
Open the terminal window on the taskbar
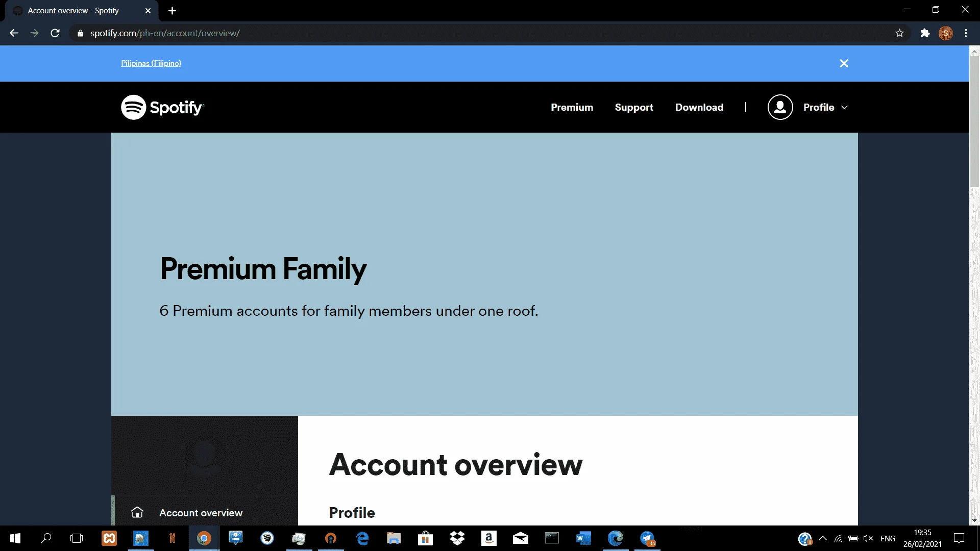click(x=552, y=538)
